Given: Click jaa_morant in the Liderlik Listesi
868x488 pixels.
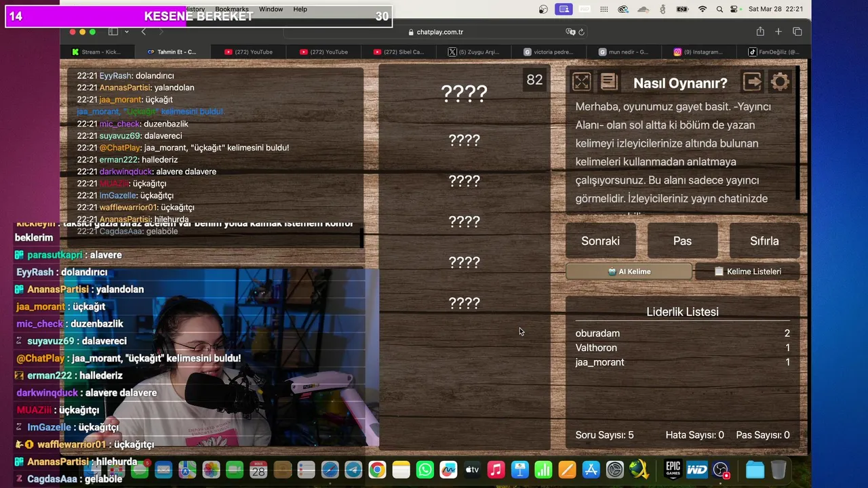Looking at the screenshot, I should click(x=599, y=363).
